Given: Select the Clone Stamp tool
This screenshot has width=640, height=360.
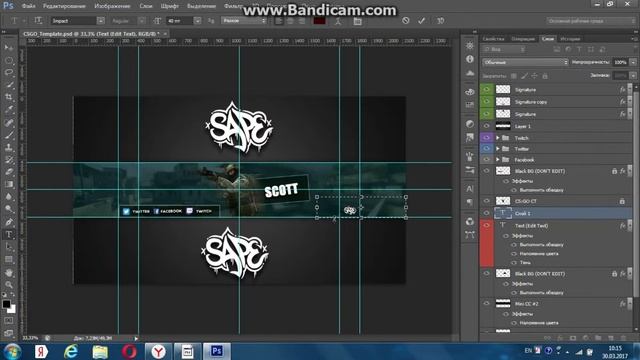Looking at the screenshot, I should coord(9,147).
